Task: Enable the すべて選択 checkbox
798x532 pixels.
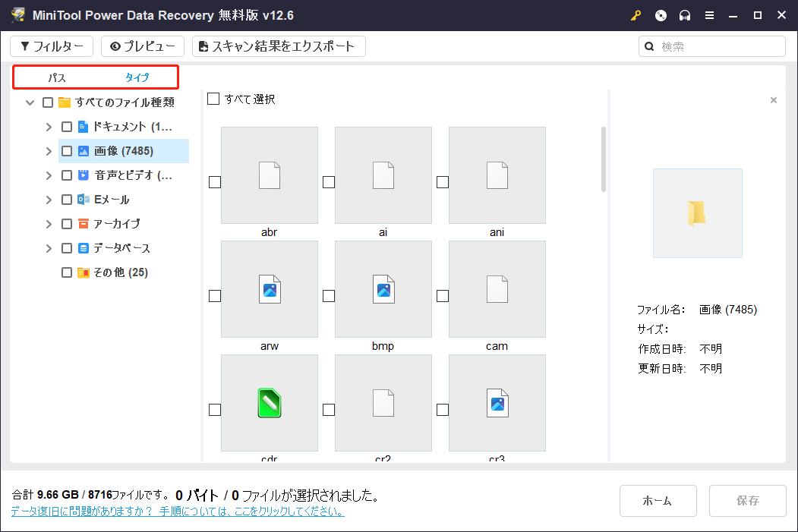Action: pos(213,99)
